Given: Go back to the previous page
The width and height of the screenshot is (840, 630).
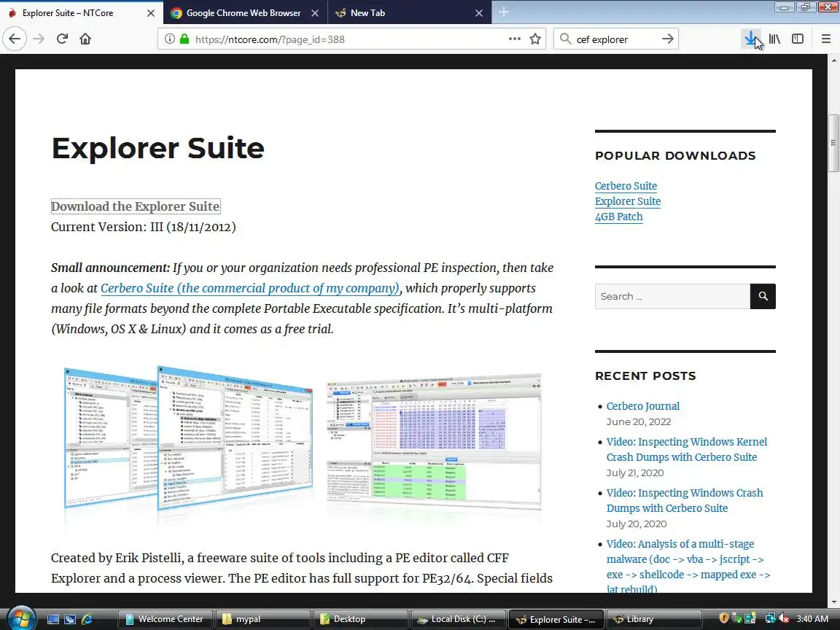Looking at the screenshot, I should click(15, 39).
